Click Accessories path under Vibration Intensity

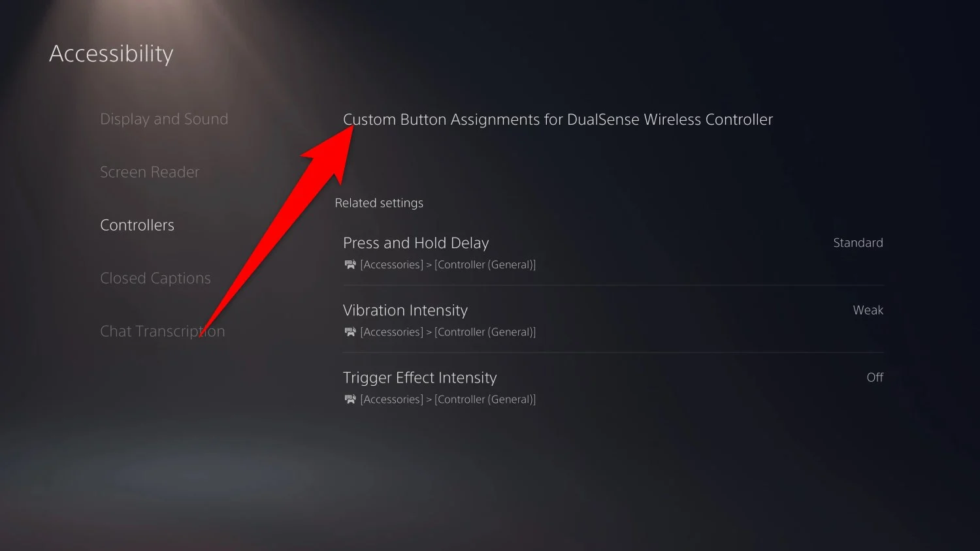coord(448,332)
